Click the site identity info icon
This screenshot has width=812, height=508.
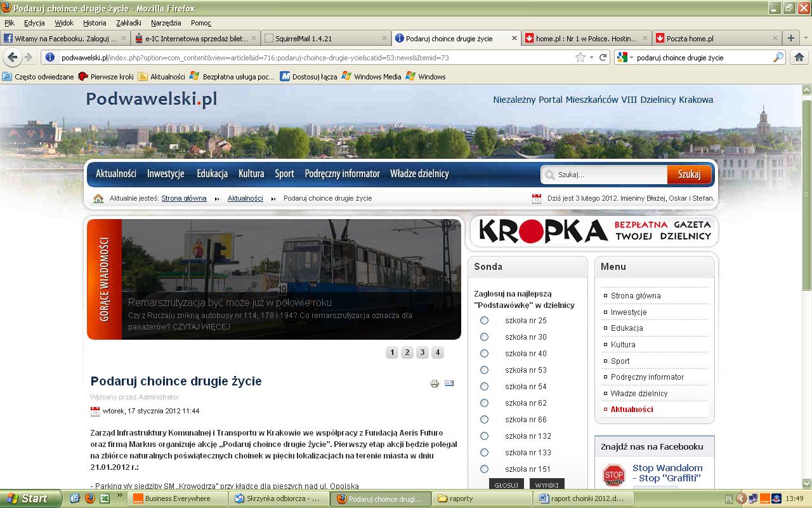(x=51, y=57)
